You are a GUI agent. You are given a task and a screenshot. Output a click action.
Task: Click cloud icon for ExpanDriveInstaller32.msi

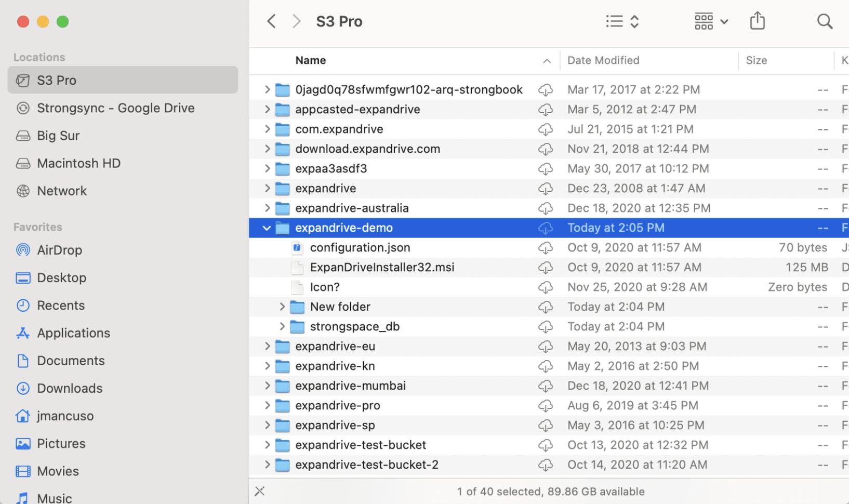(x=545, y=268)
